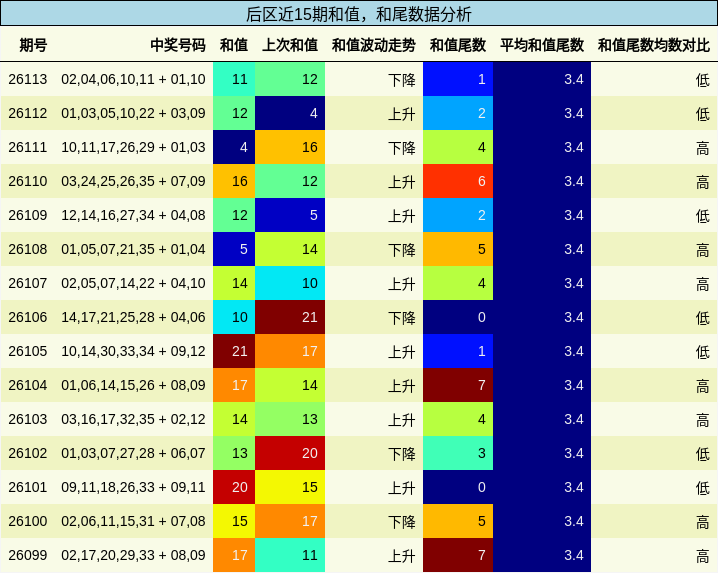Click winning numbers 01,03,07,27,28 + 06,07

pyautogui.click(x=133, y=453)
